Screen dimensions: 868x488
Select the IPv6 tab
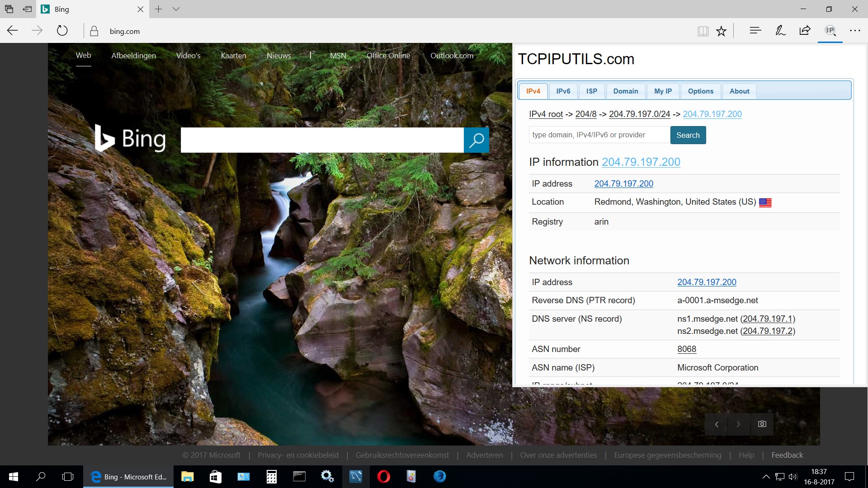(x=563, y=90)
